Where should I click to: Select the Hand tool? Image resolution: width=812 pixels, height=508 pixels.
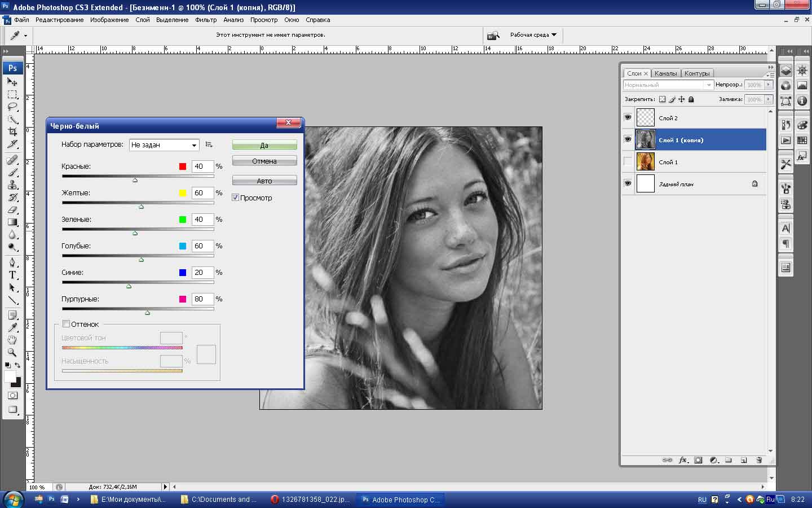point(12,340)
